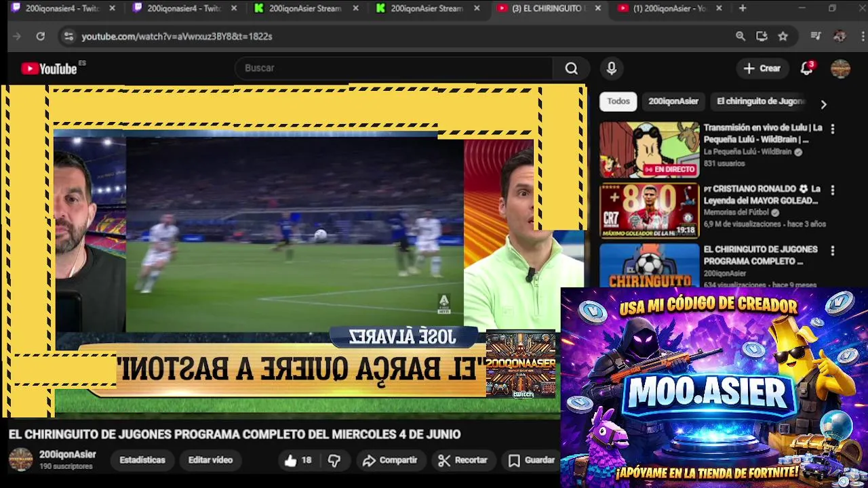Reload the page with the browser refresh icon
Viewport: 868px width, 488px height.
(41, 37)
